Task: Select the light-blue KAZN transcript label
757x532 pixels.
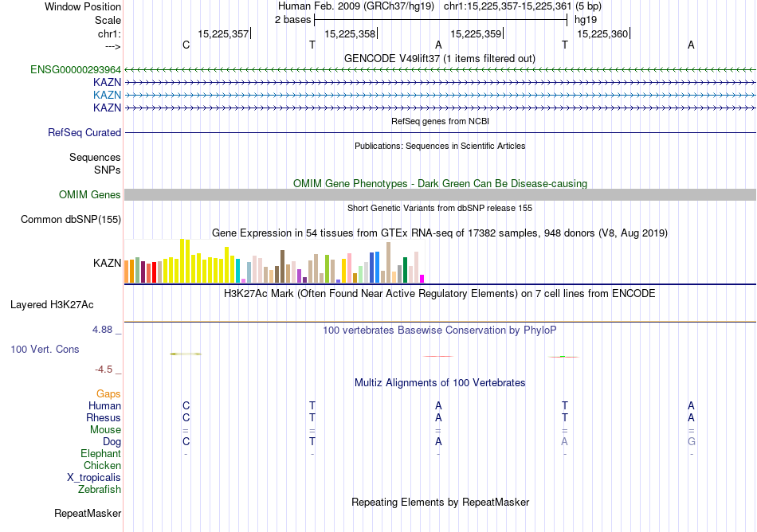Action: pyautogui.click(x=108, y=95)
